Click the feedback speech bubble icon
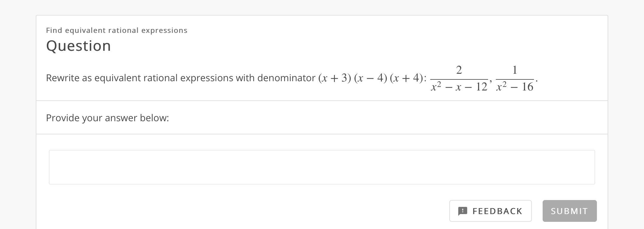Viewport: 644px width, 229px height. pos(462,211)
